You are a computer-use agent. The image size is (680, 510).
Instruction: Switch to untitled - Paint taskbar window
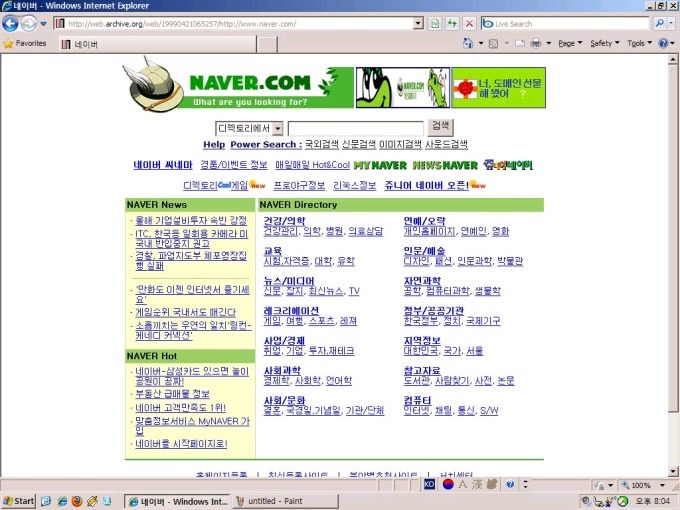[285, 501]
